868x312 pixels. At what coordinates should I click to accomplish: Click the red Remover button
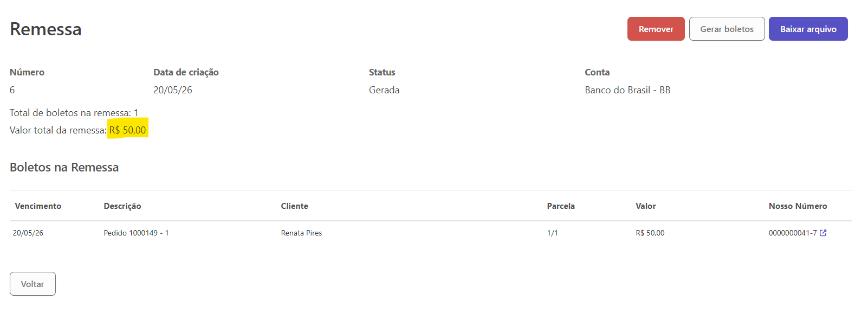tap(656, 29)
